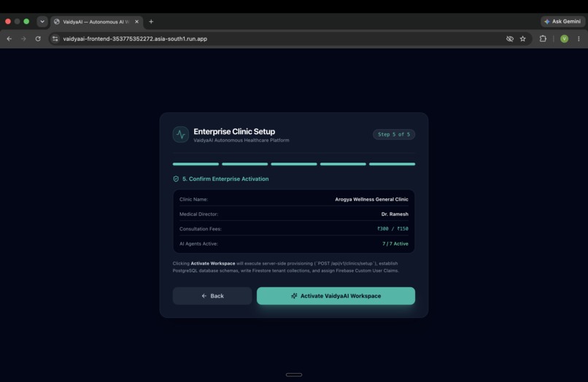Click the crossed-eye icon in address bar
Screen dimensions: 588x382
coord(510,39)
